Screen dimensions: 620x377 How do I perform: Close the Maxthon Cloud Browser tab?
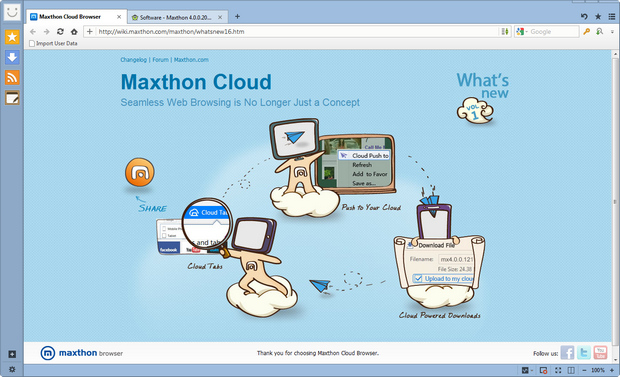(x=119, y=17)
